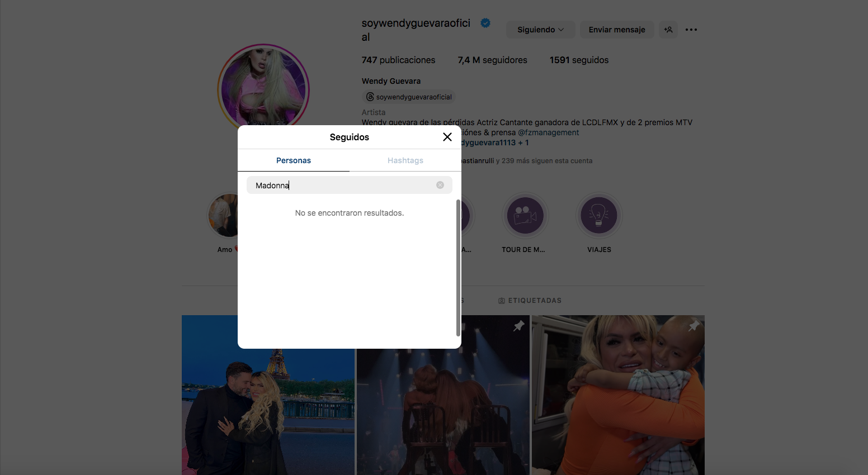Select the Personas tab

tap(294, 160)
